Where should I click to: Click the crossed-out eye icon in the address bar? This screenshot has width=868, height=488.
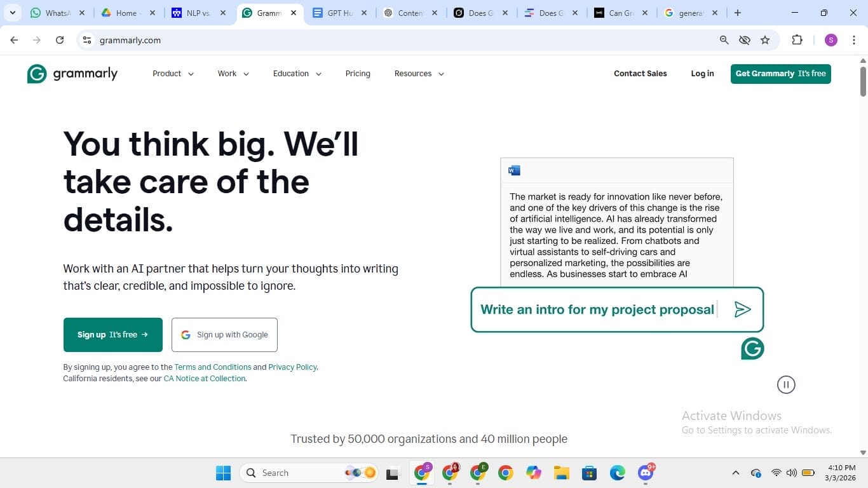(745, 40)
